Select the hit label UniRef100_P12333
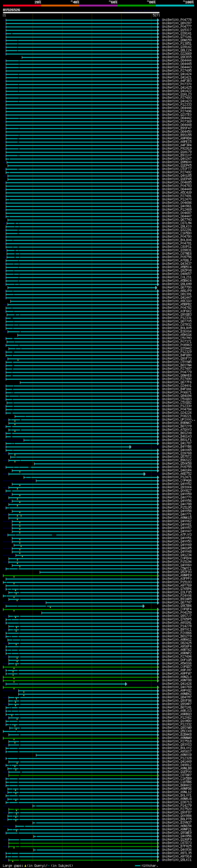The image size is (197, 868). (177, 104)
